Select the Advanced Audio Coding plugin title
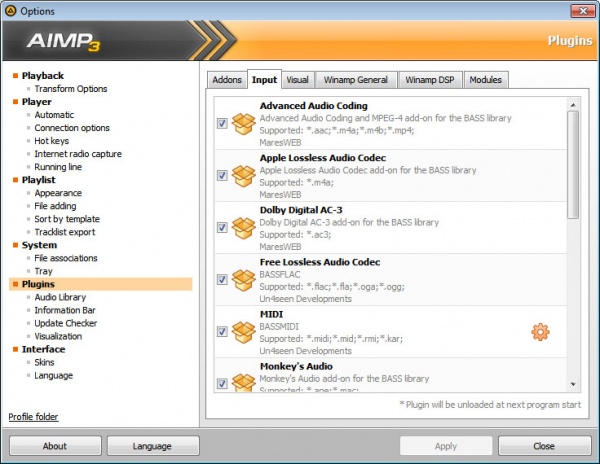Image resolution: width=600 pixels, height=464 pixels. click(x=314, y=106)
